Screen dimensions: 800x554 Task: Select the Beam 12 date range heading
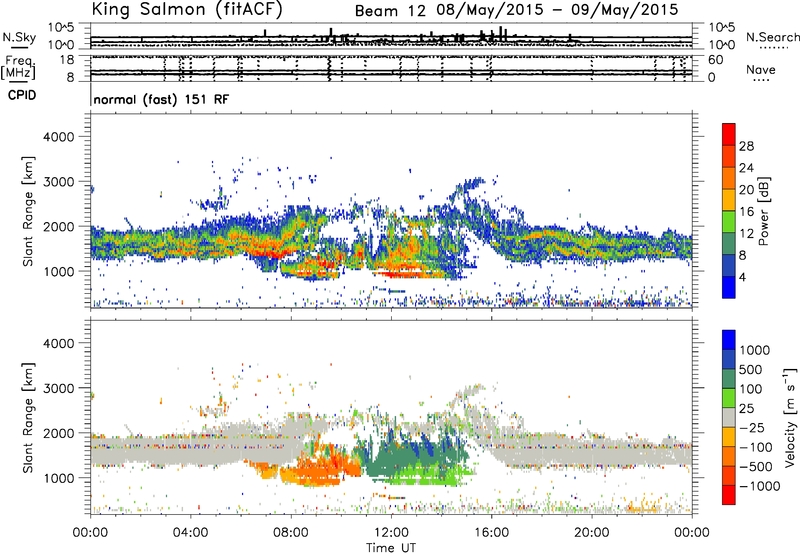coord(516,10)
